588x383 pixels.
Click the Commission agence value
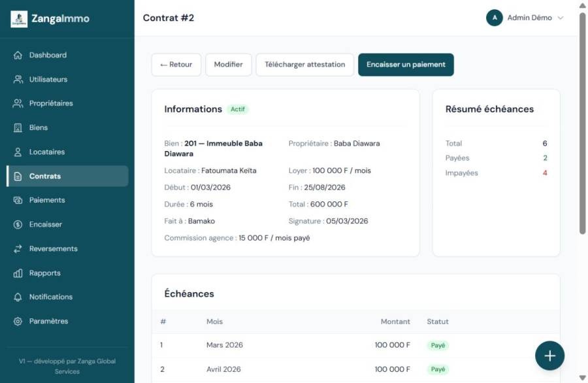[274, 238]
